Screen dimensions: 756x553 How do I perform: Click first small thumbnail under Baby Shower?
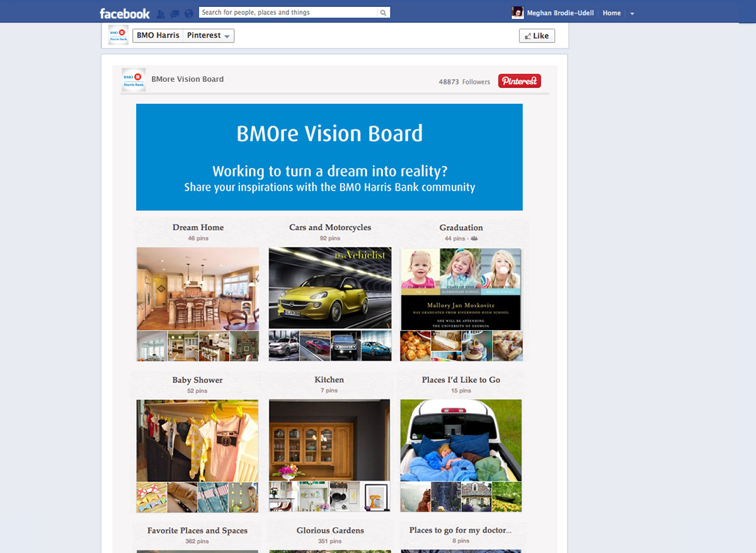click(152, 498)
